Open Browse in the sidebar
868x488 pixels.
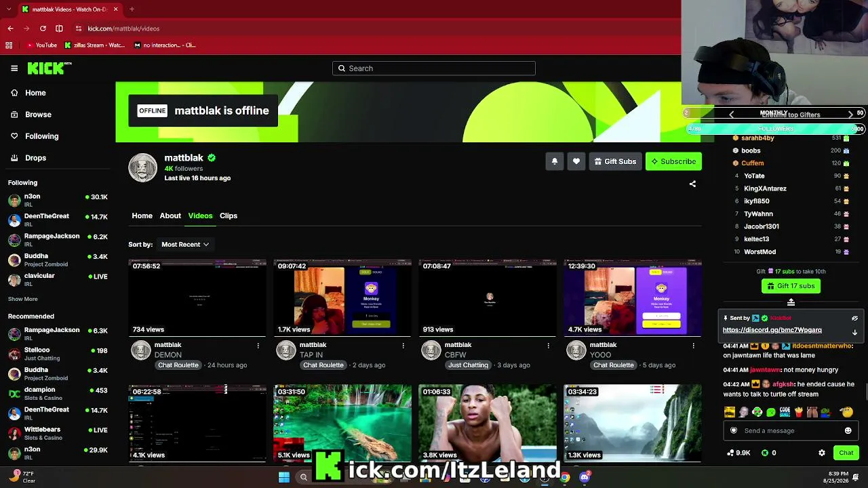(x=58, y=115)
